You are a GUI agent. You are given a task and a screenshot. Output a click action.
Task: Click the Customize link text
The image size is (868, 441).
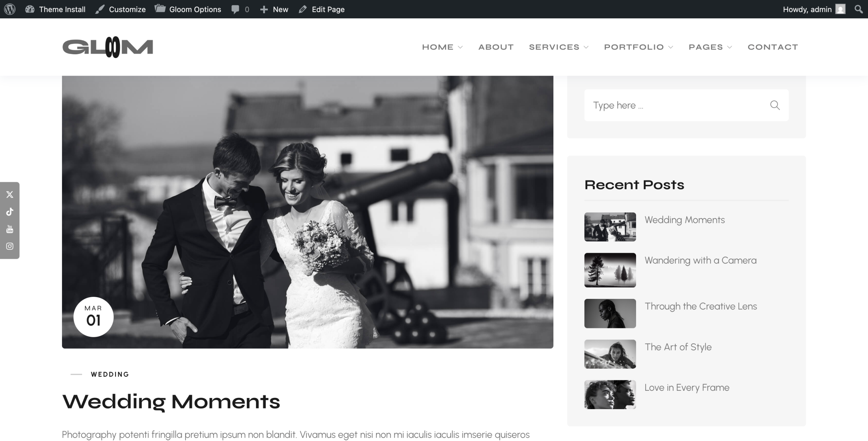pyautogui.click(x=127, y=9)
